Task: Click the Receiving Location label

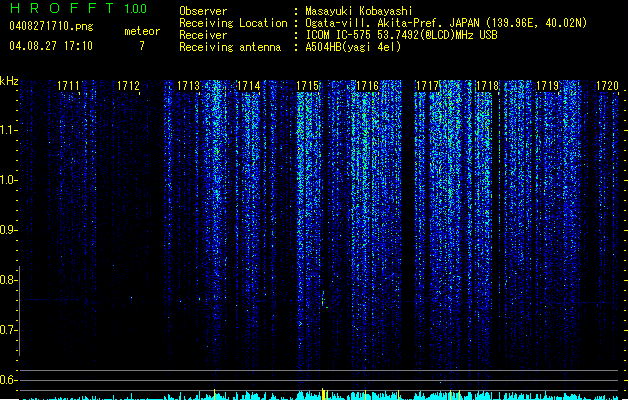Action: [x=233, y=23]
